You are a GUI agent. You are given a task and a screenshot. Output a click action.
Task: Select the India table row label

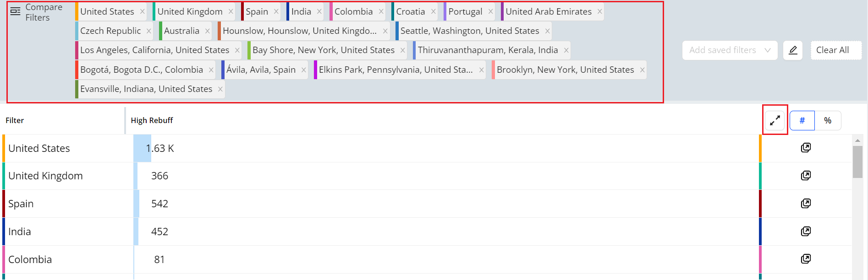pos(19,232)
